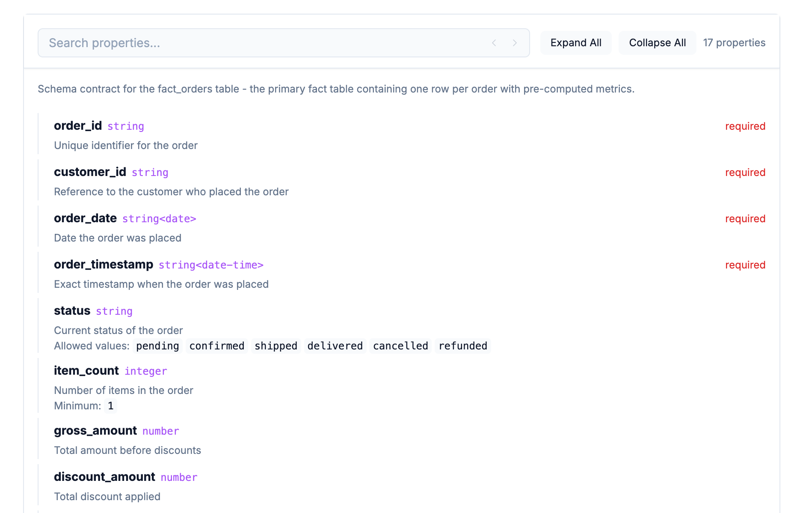
Task: Click the previous search result arrow
Action: (x=494, y=43)
